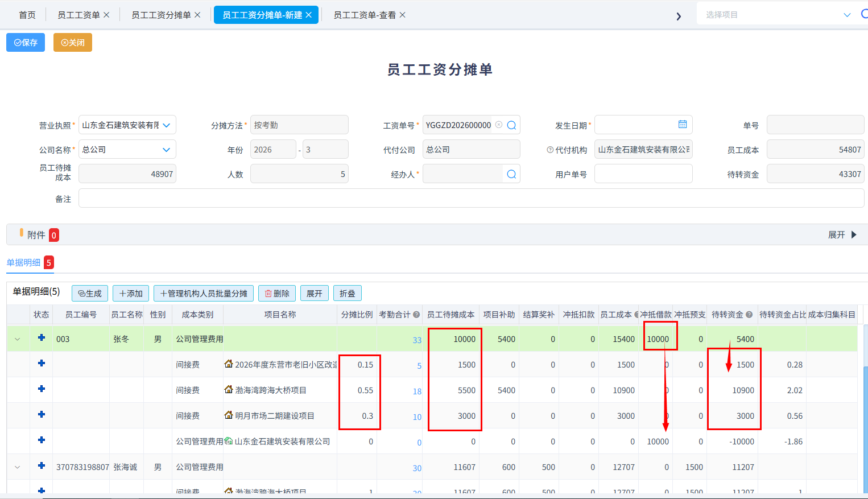Viewport: 868px width, 499px height.
Task: Close the 员工工资单-查看 tab
Action: [402, 15]
